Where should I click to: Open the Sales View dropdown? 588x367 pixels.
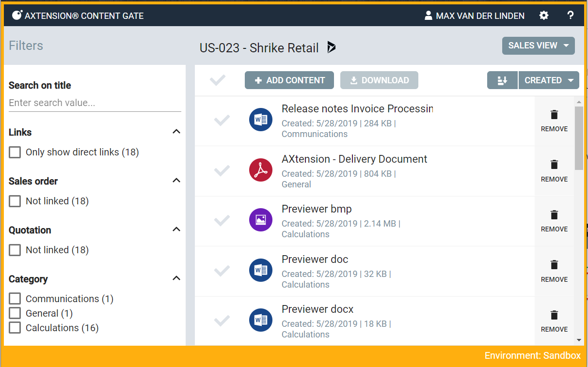coord(538,46)
